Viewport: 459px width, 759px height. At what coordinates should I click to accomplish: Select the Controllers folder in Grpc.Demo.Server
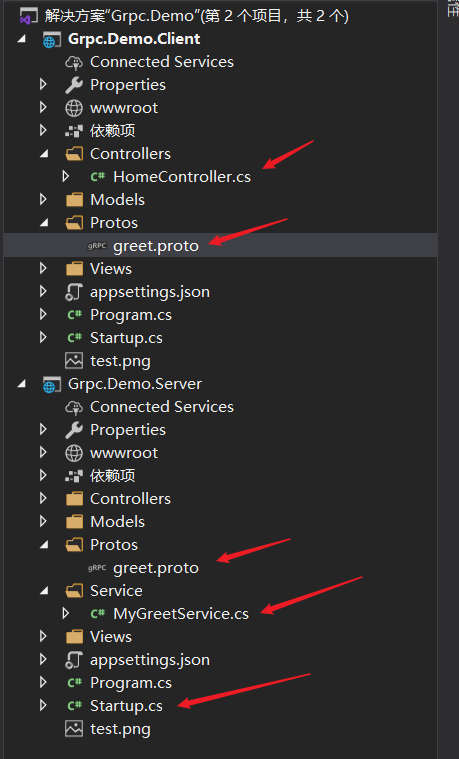[130, 499]
